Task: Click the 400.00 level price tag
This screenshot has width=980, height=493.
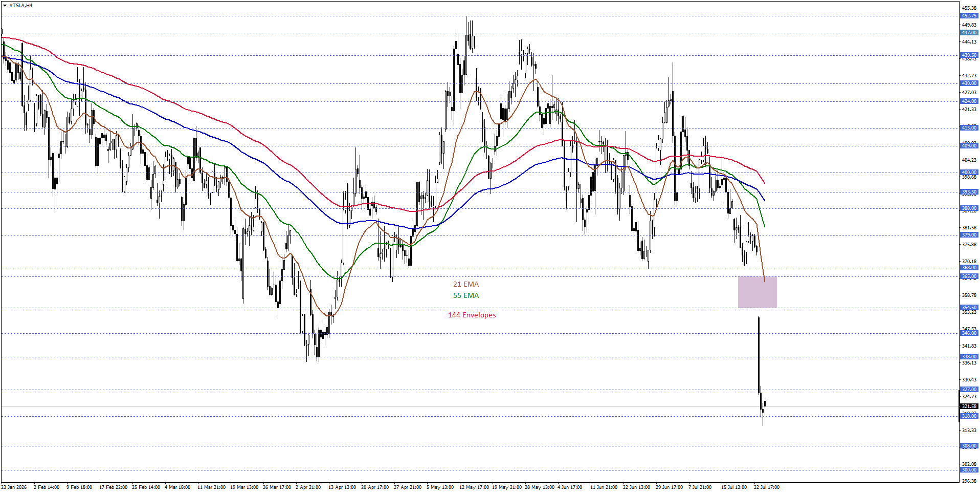Action: click(969, 173)
